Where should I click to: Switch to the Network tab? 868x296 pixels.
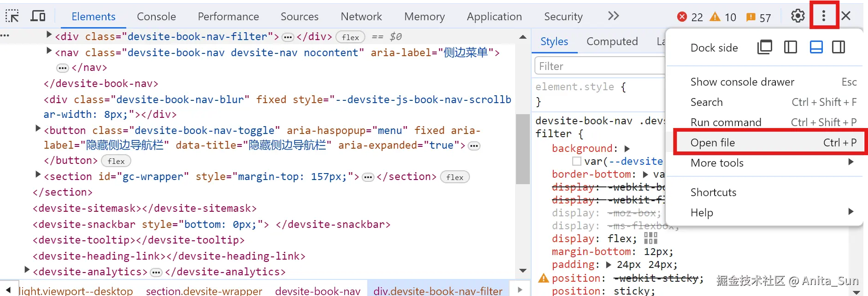pyautogui.click(x=361, y=17)
